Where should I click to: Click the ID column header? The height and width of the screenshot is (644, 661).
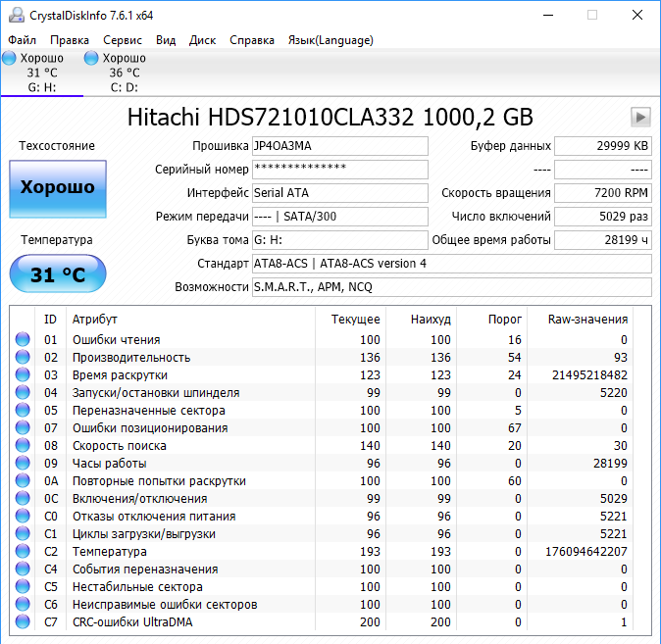50,320
